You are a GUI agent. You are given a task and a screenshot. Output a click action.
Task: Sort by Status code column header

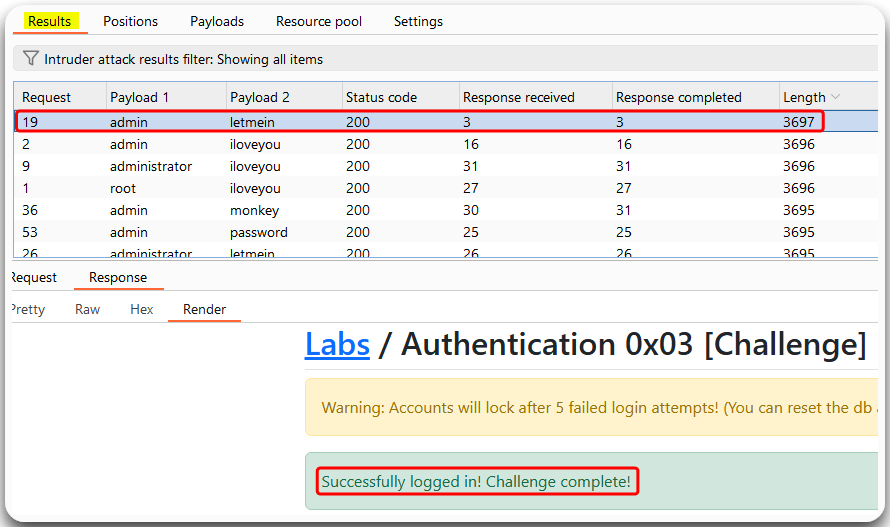381,97
